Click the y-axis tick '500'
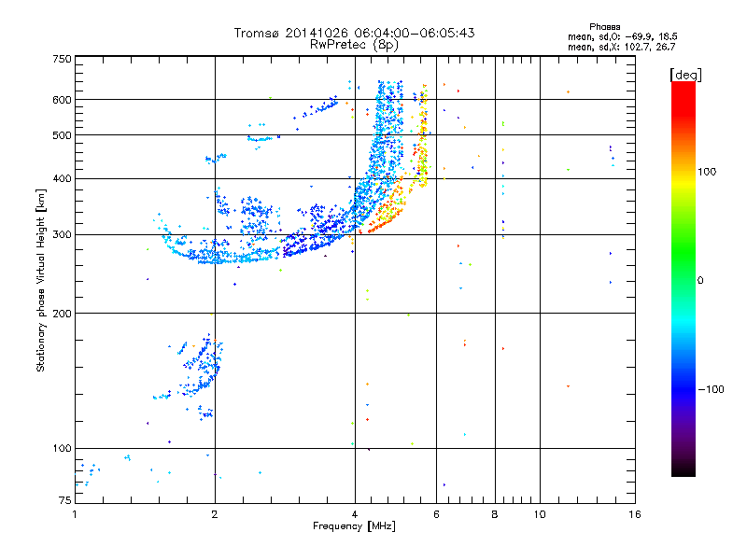The width and height of the screenshot is (747, 560). coord(62,135)
